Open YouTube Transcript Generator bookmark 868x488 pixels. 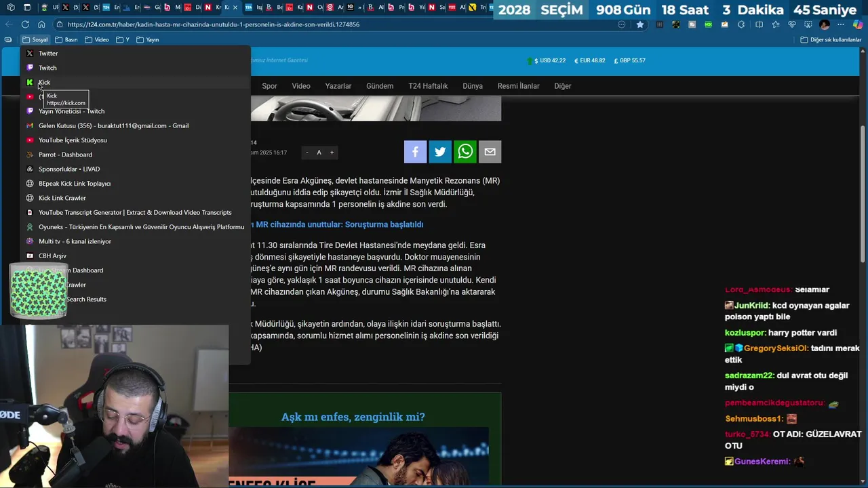coord(136,212)
